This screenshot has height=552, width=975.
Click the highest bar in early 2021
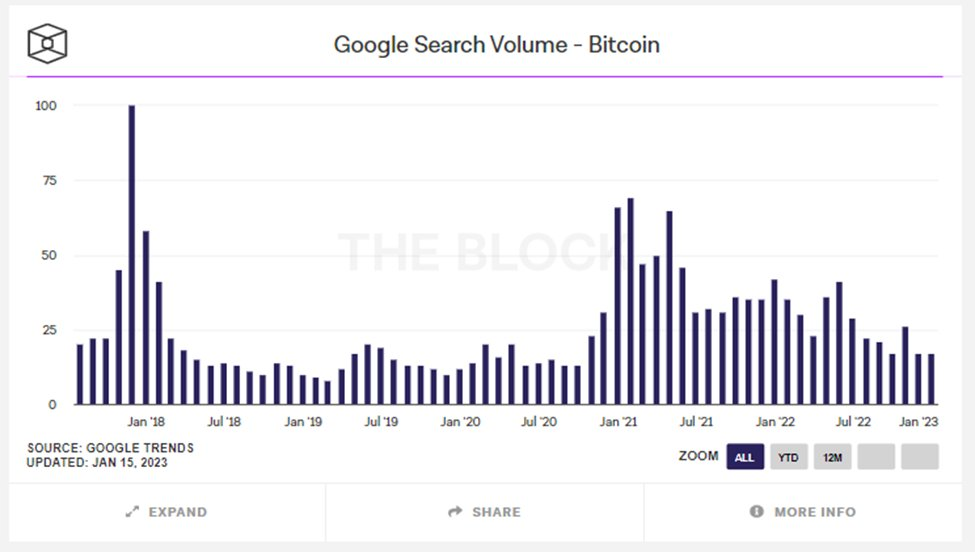pos(631,302)
